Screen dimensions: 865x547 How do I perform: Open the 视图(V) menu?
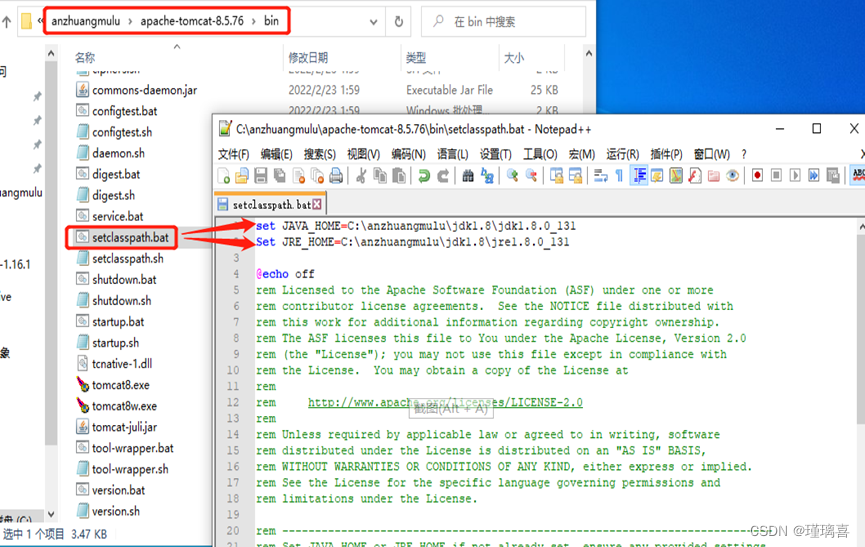[363, 154]
